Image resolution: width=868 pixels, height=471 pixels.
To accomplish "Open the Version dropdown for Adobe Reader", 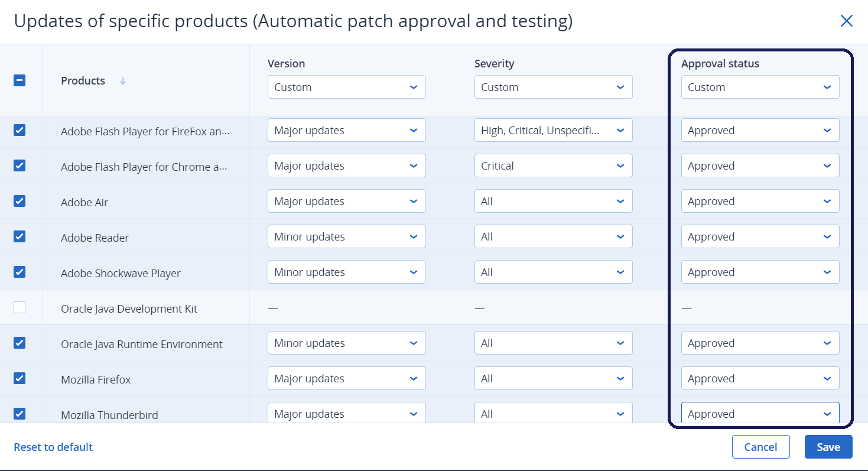I will point(346,236).
